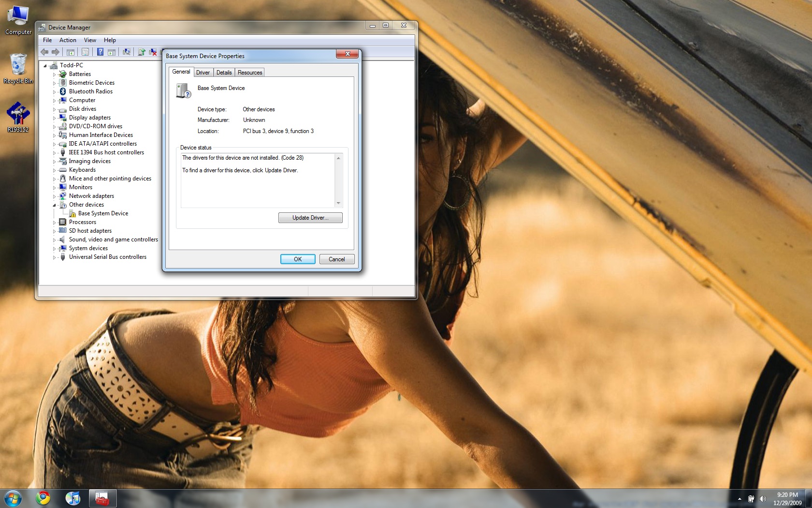The image size is (812, 508).
Task: Expand the Biometric Devices node
Action: point(54,83)
